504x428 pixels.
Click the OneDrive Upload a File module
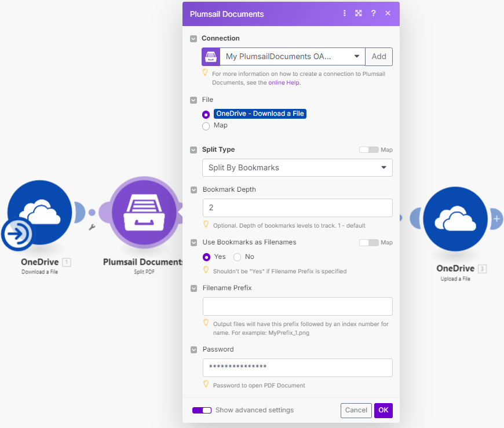pyautogui.click(x=455, y=219)
